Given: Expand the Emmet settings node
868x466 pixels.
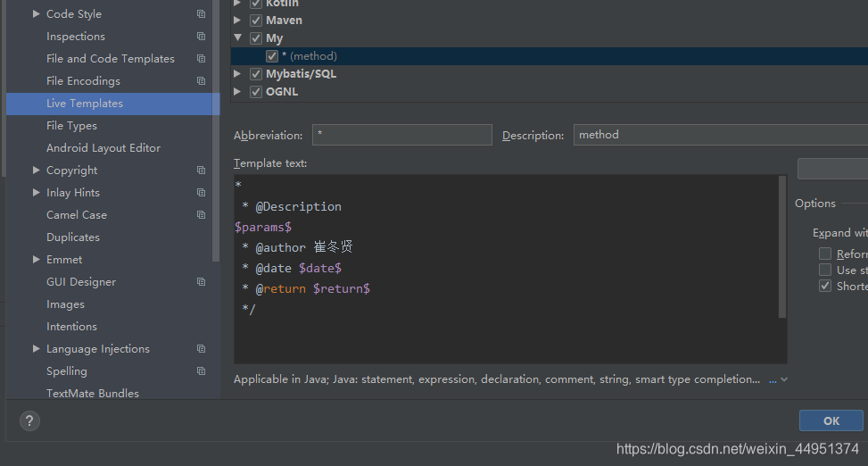Looking at the screenshot, I should pos(36,259).
